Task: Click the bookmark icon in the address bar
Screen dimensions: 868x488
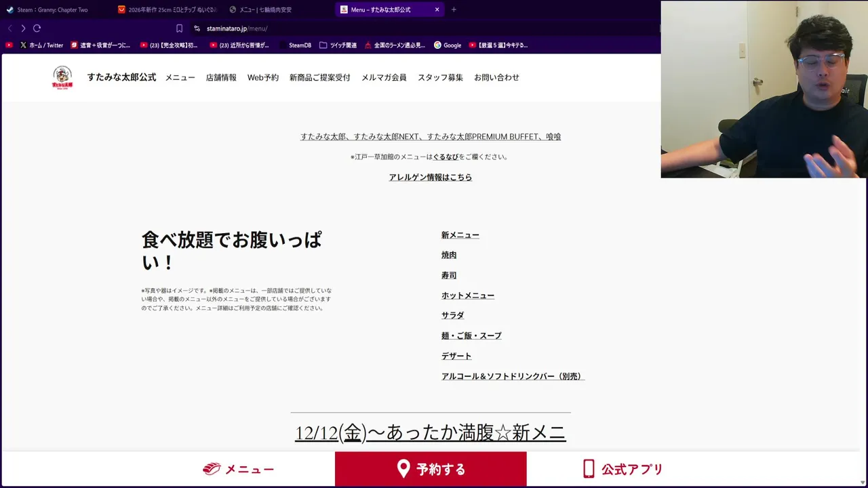Action: click(179, 28)
